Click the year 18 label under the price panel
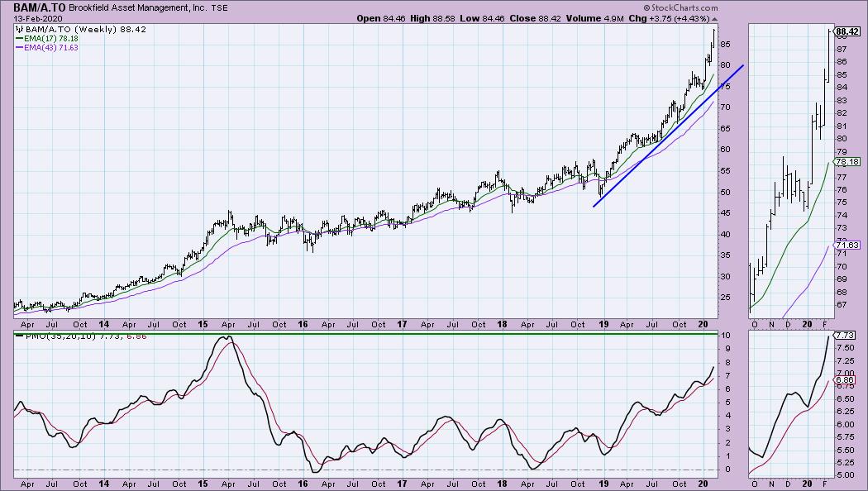The height and width of the screenshot is (491, 868). pos(502,324)
